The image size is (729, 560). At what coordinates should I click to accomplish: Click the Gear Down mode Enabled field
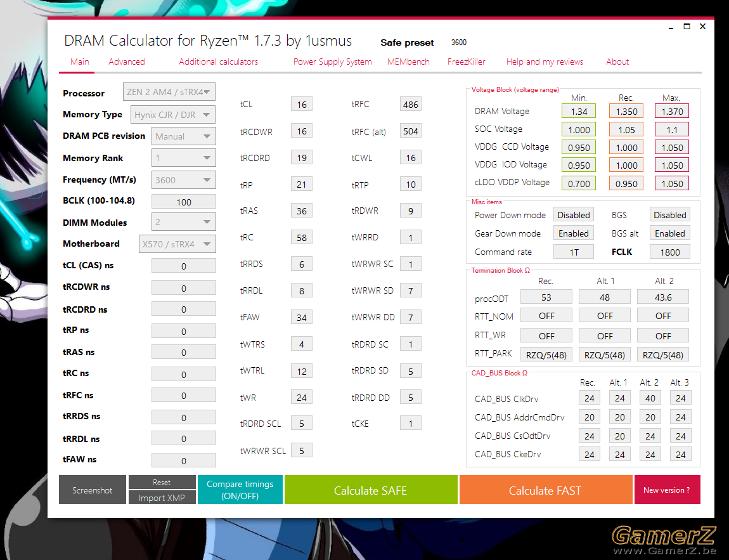pos(574,233)
